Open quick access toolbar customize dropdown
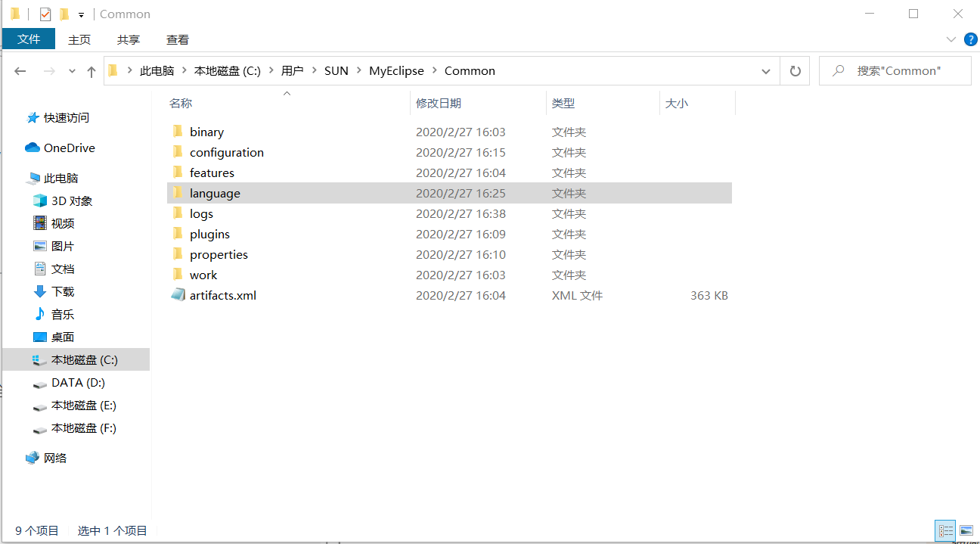Viewport: 980px width, 544px height. click(81, 14)
